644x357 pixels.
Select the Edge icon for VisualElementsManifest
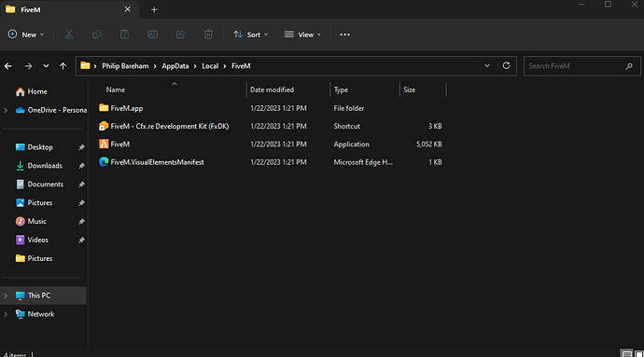[104, 162]
